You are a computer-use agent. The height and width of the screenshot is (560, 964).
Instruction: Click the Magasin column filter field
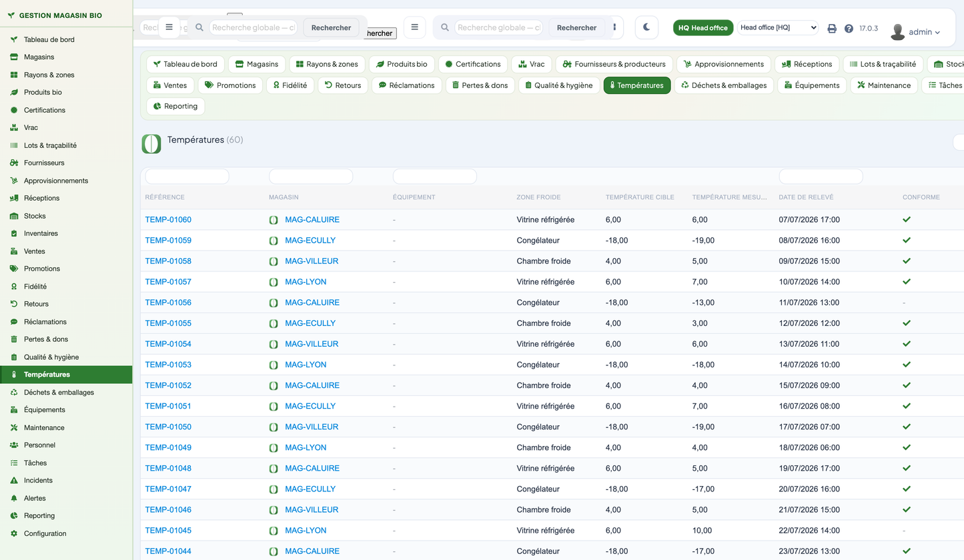point(311,177)
